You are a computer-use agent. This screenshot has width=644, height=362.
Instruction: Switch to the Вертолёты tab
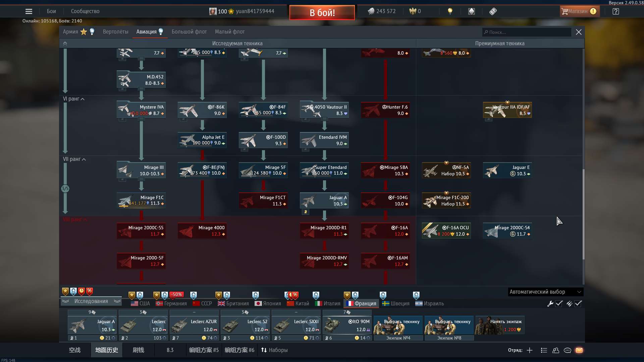tap(115, 32)
